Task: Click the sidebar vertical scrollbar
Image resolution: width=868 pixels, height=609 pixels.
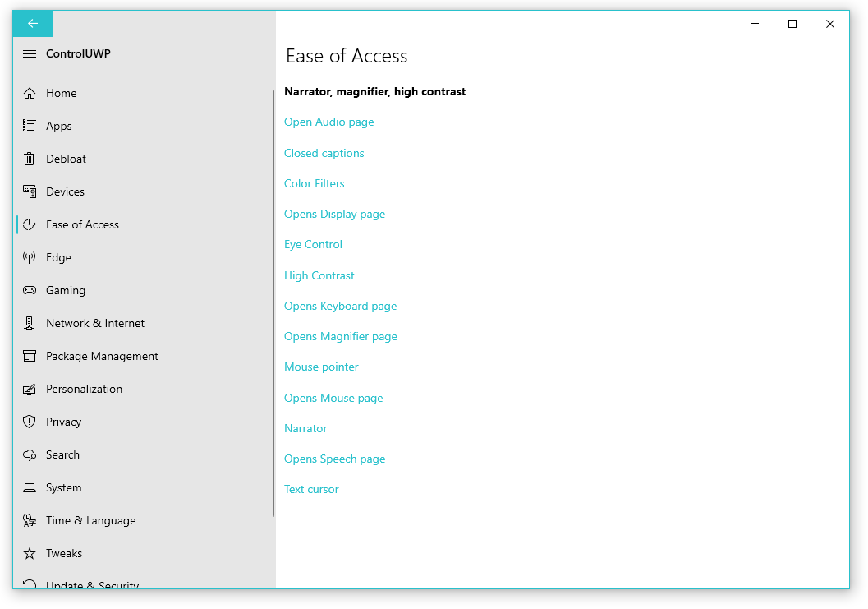Action: coord(273,303)
